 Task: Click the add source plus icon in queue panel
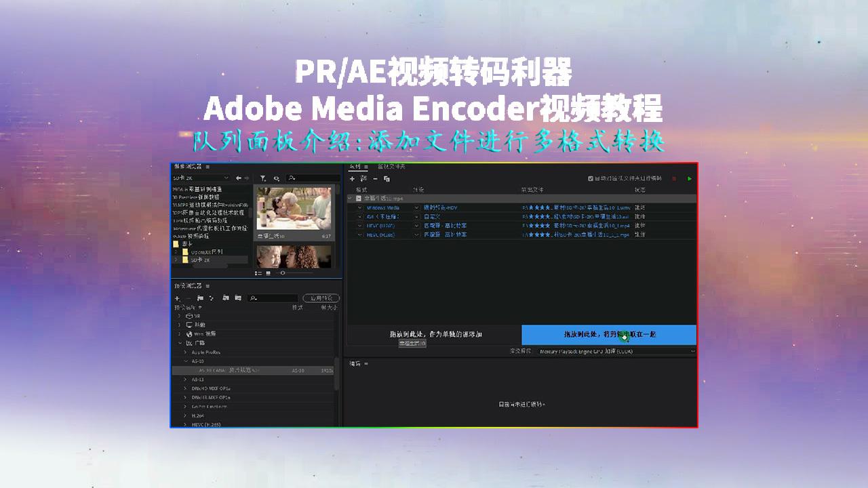pos(352,179)
